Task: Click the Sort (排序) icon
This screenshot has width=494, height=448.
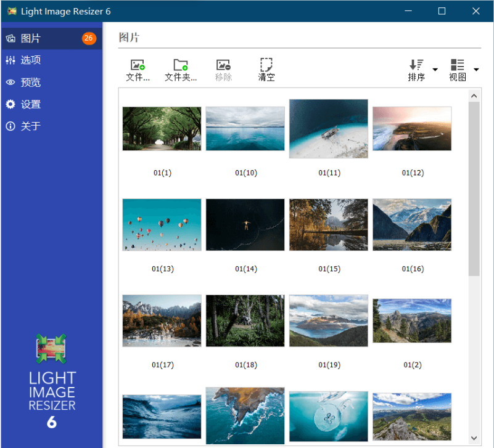Action: (x=416, y=65)
